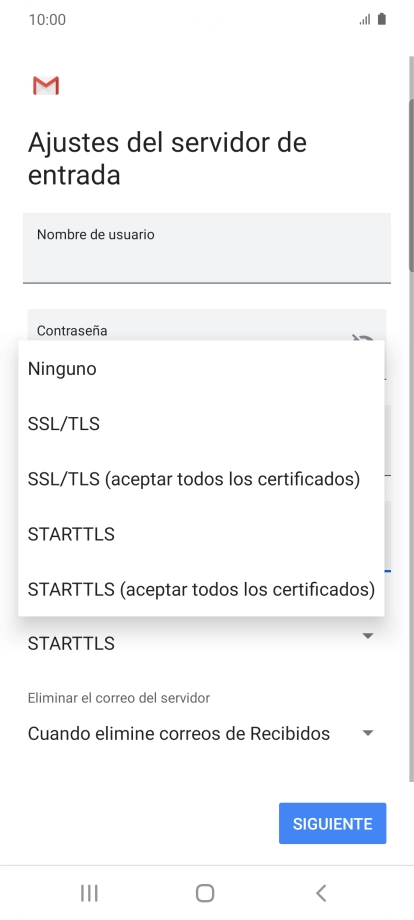Open recent apps navigation icon
Image resolution: width=414 pixels, height=920 pixels.
pyautogui.click(x=89, y=893)
